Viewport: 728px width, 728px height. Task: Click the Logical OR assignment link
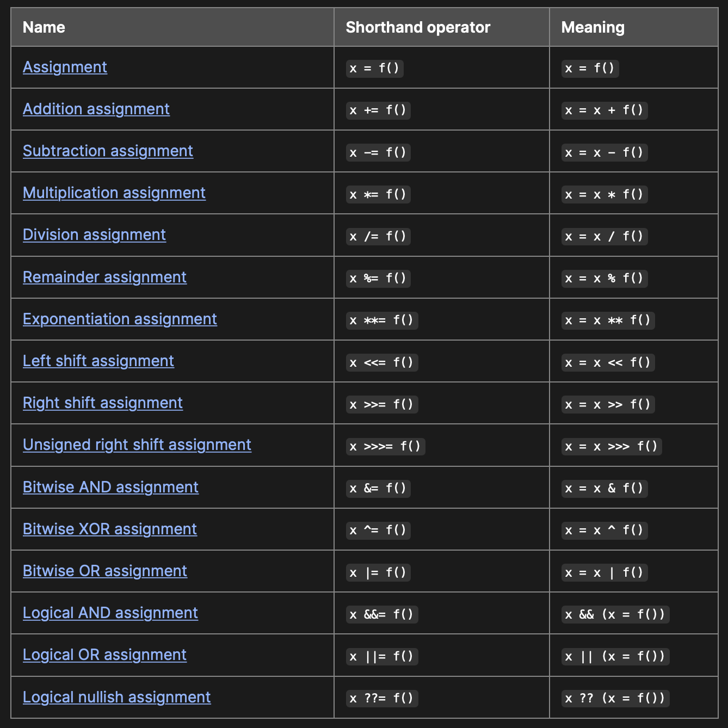(104, 655)
